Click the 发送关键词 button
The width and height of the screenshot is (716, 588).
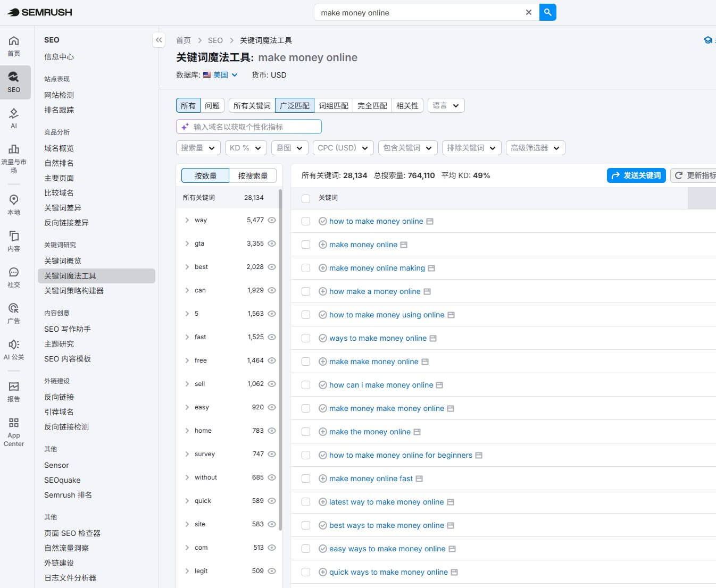click(x=636, y=175)
